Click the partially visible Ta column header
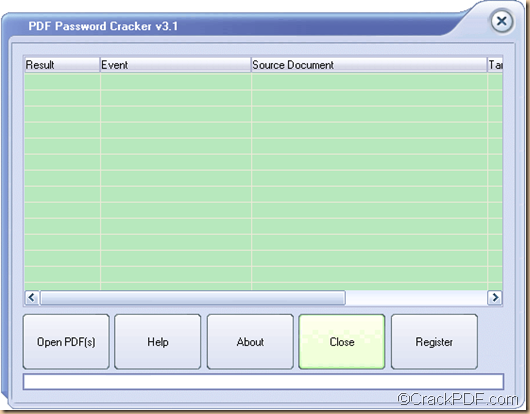The height and width of the screenshot is (414, 530). [495, 65]
